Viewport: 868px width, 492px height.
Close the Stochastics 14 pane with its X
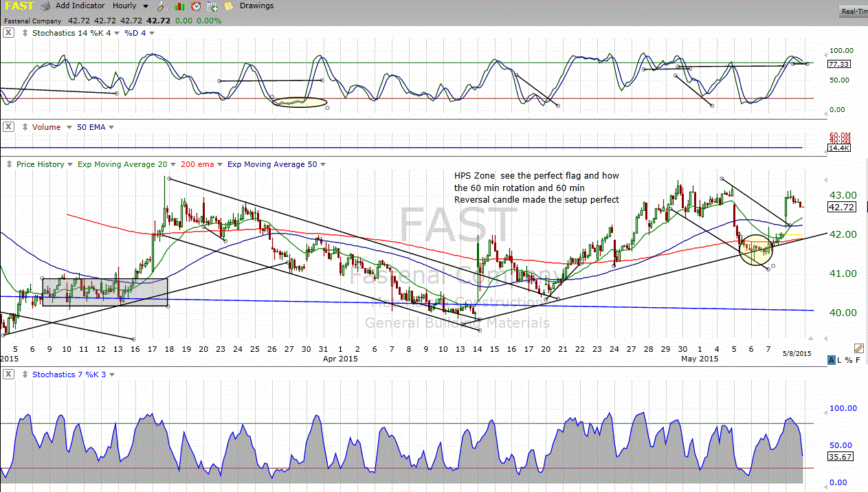pyautogui.click(x=8, y=33)
